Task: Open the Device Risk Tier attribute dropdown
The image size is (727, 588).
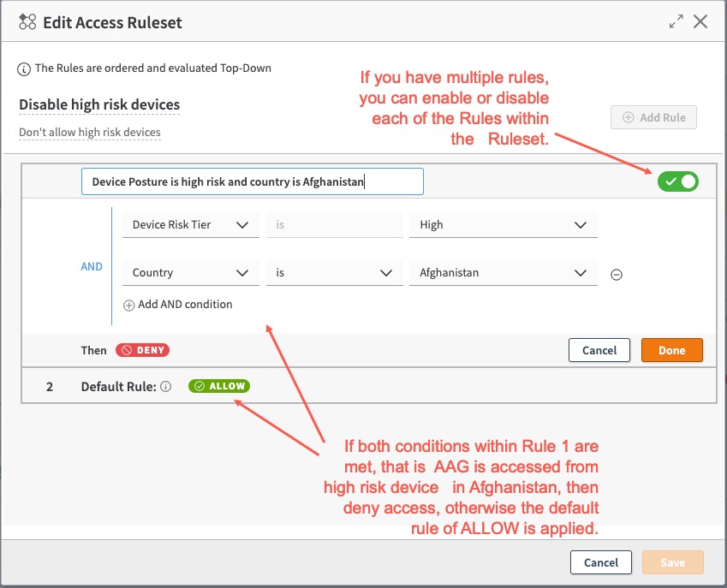Action: tap(190, 225)
